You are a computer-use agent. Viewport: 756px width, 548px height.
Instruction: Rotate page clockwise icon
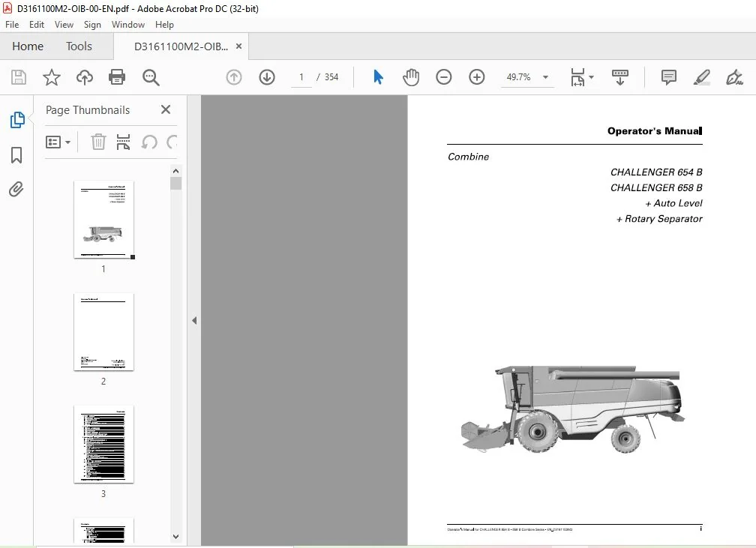click(172, 142)
